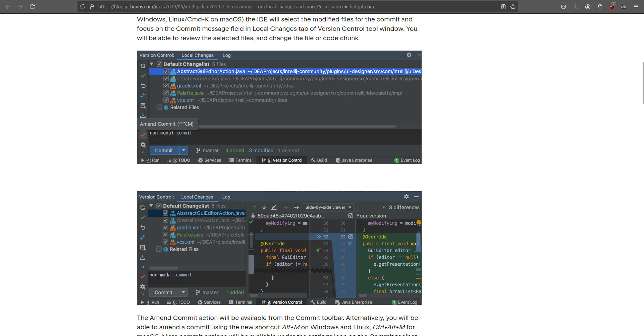Screen dimensions: 644x336
Task: Open the Services tool tab in first panel
Action: point(210,160)
